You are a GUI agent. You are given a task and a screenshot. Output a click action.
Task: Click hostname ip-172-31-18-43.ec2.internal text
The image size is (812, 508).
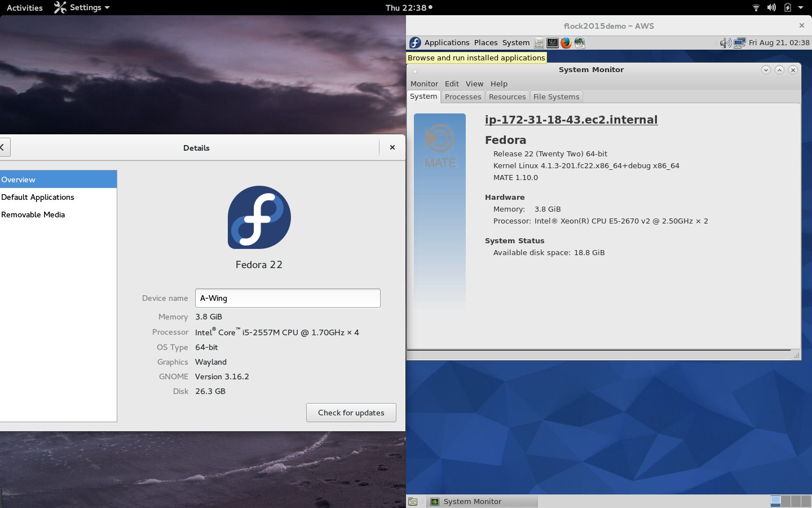571,120
